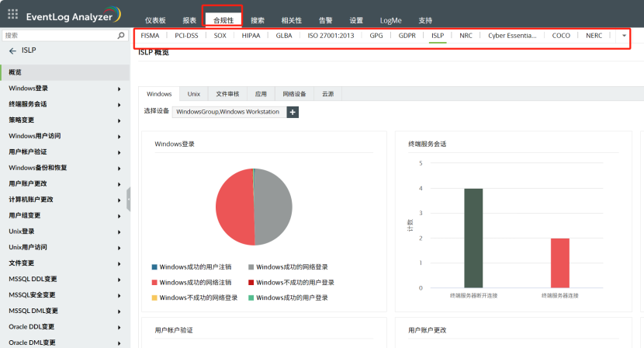This screenshot has width=644, height=348.
Task: Select the PCI-DSS compliance tab
Action: 185,36
